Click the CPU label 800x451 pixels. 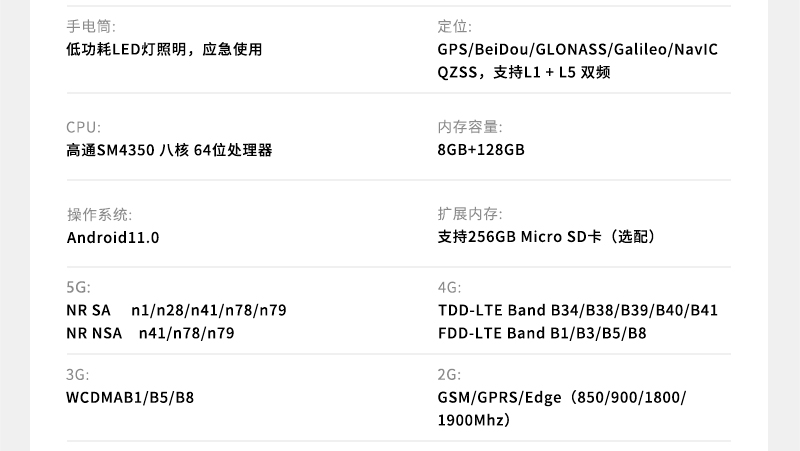pyautogui.click(x=83, y=127)
